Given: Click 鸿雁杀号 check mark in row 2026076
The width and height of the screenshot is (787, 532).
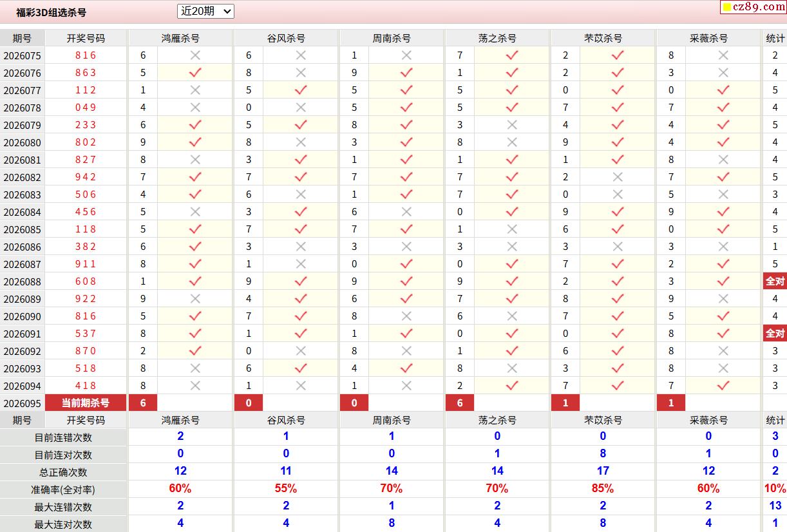Looking at the screenshot, I should tap(195, 73).
